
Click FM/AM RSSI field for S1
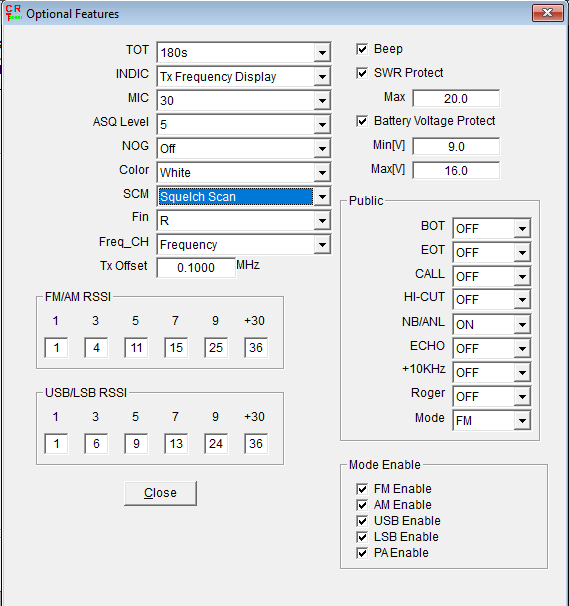tap(56, 347)
